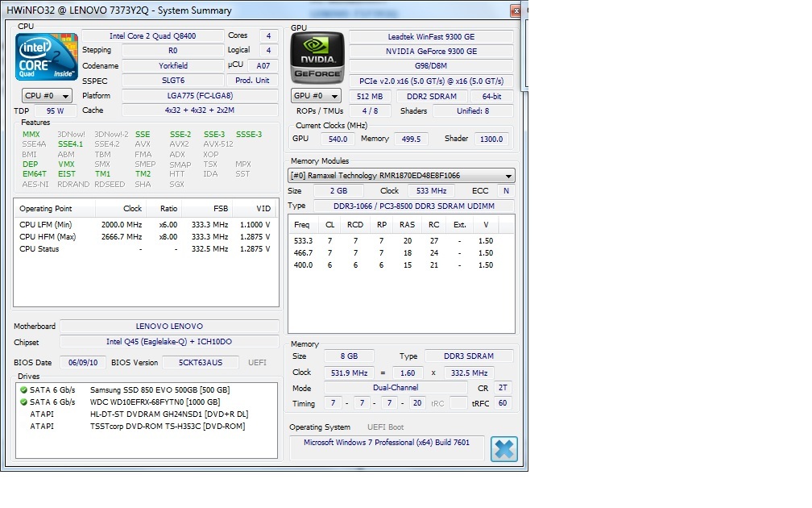The image size is (812, 508).
Task: Click the µCU value A07
Action: click(263, 66)
